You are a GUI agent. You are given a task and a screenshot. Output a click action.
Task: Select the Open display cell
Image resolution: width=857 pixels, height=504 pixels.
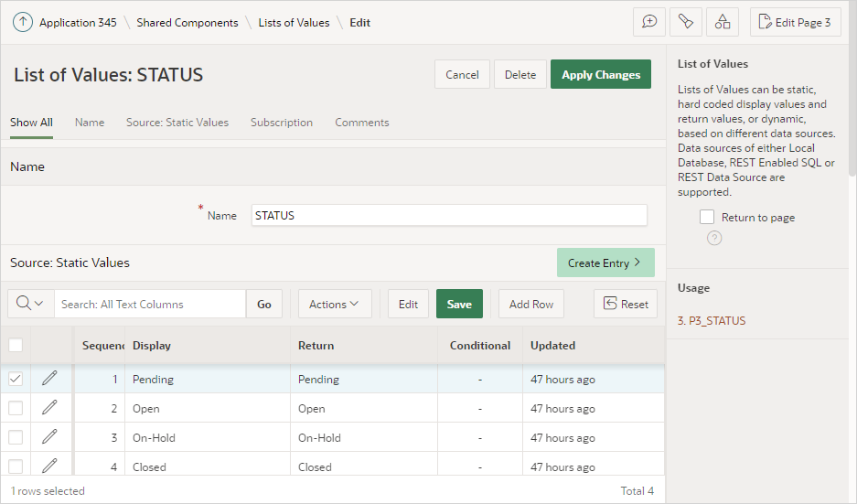tap(208, 408)
